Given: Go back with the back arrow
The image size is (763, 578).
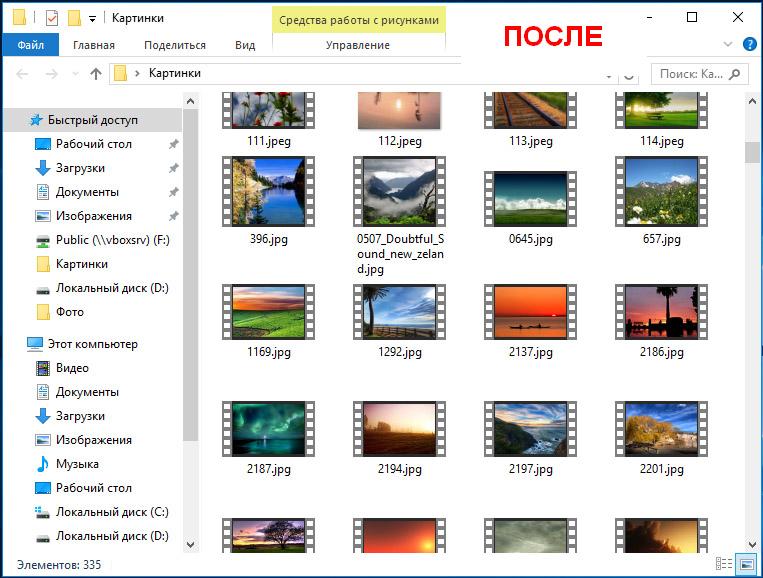Looking at the screenshot, I should [x=22, y=74].
